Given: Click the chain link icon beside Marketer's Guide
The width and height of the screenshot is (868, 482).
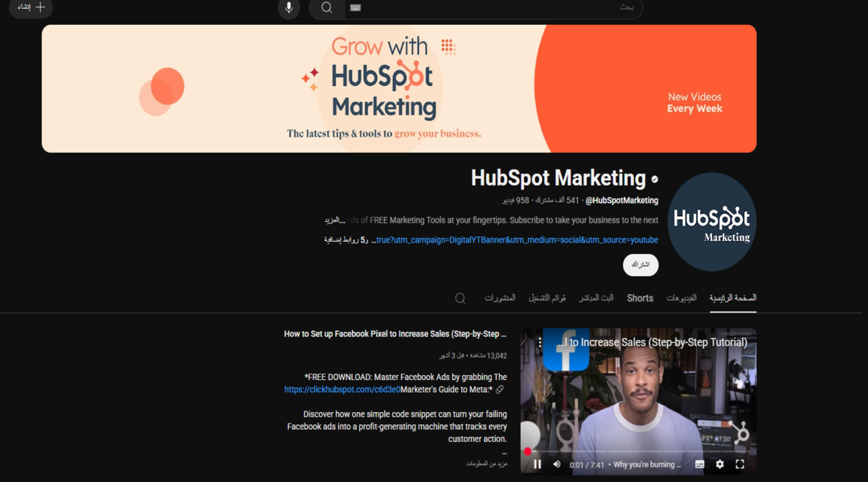Looking at the screenshot, I should click(x=500, y=390).
